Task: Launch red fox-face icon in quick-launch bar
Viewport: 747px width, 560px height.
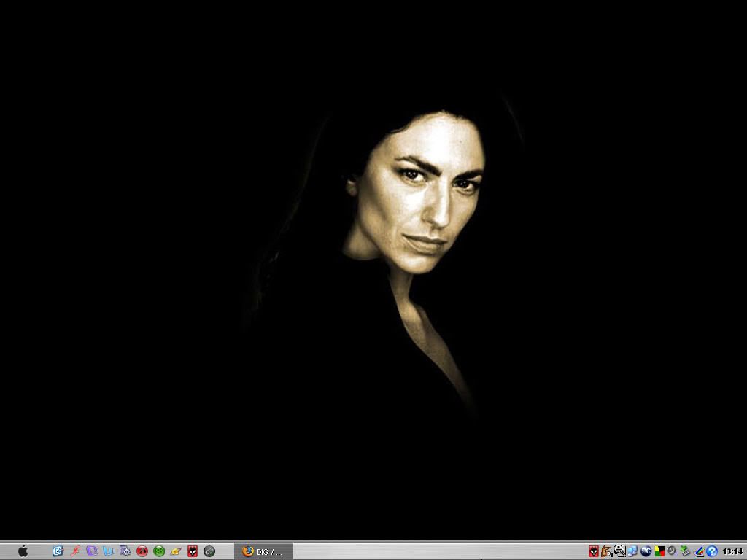Action: (x=193, y=551)
